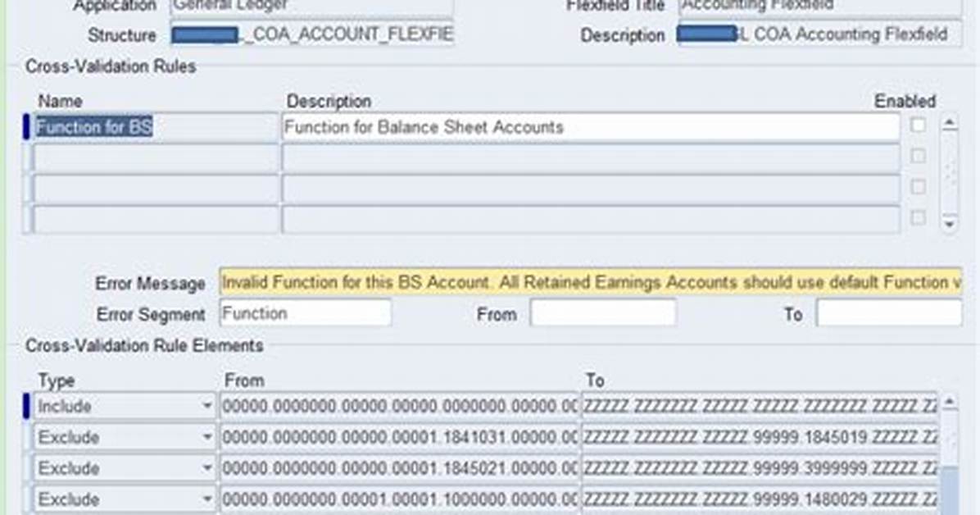
Task: Click the From date field
Action: pos(603,313)
